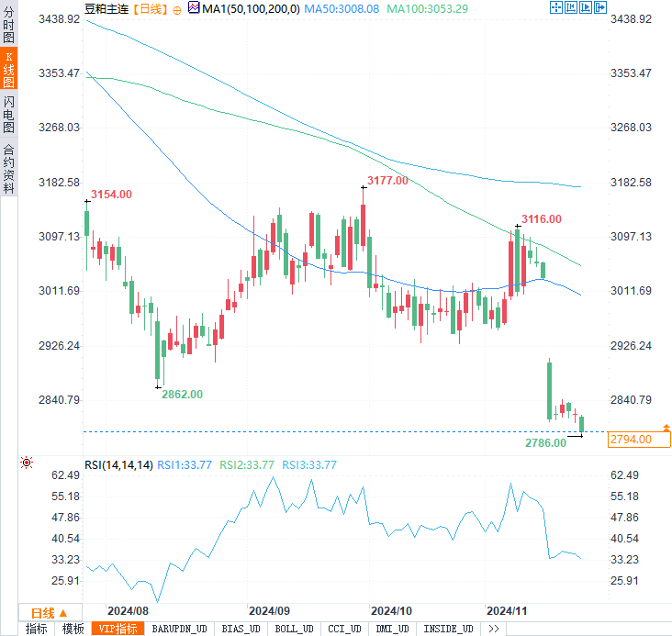672x636 pixels.
Task: Click the RSI2:33.77 value
Action: tap(247, 465)
